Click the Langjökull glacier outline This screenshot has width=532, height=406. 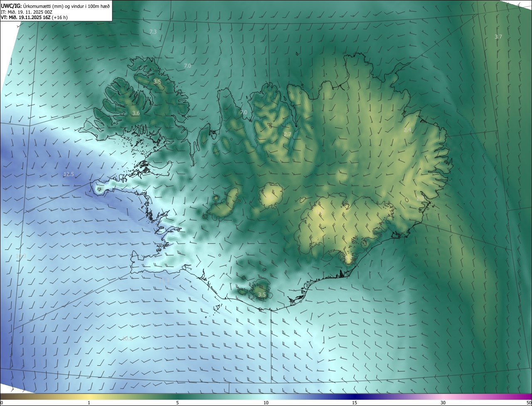[x=224, y=203]
